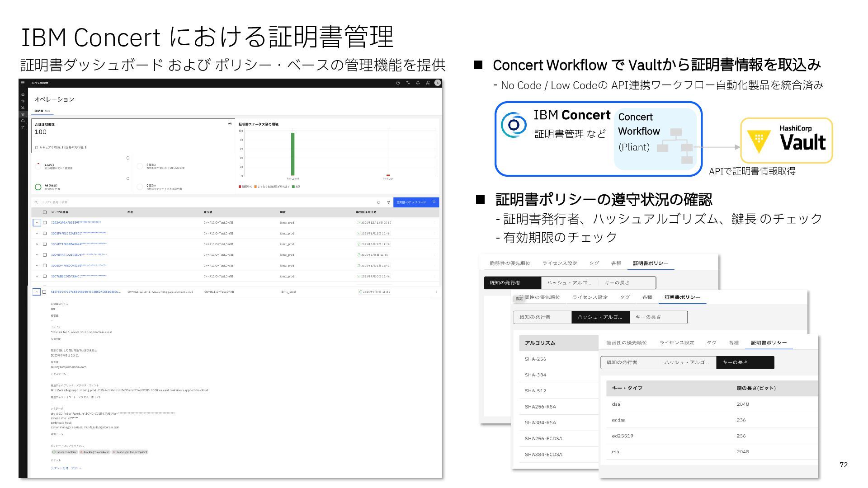
Task: Check the select-all checkbox in table header
Action: pyautogui.click(x=45, y=212)
